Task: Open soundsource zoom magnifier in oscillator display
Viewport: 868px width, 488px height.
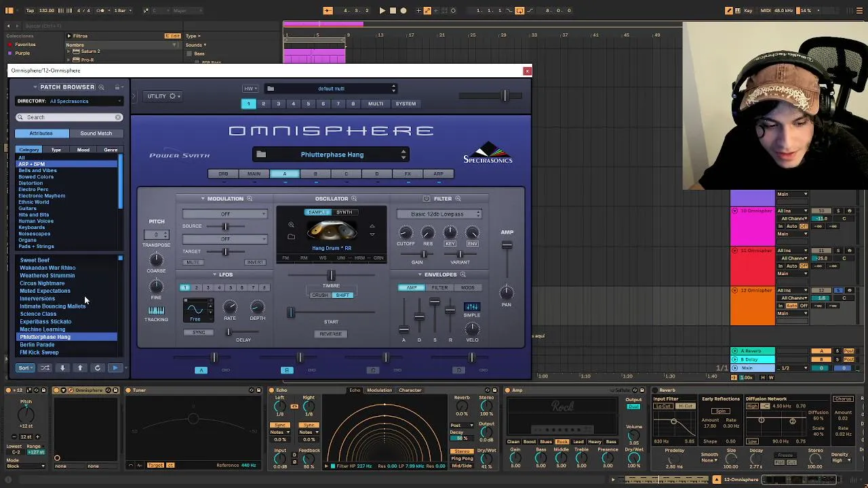Action: [291, 226]
